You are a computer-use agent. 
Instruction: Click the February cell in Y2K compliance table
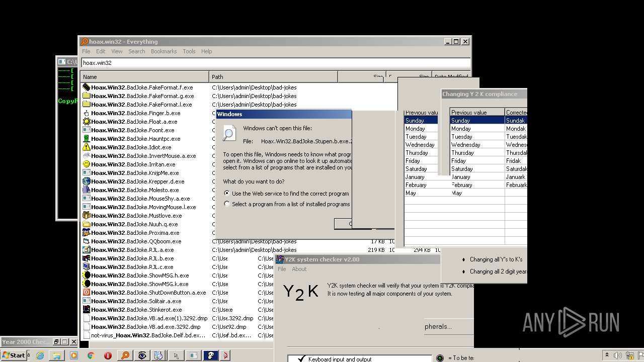click(477, 185)
